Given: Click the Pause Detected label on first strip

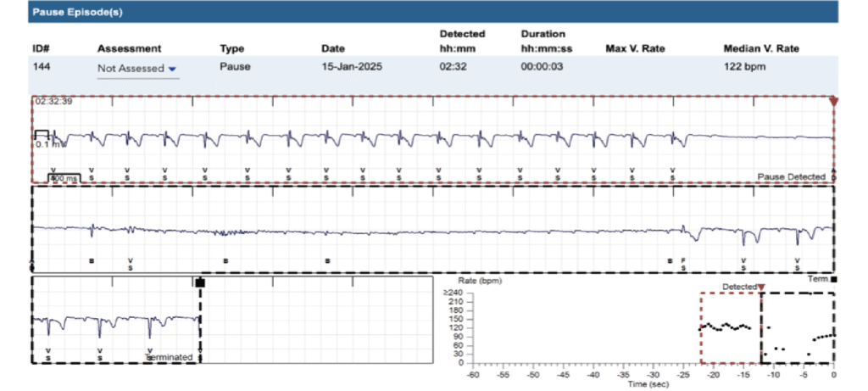Looking at the screenshot, I should (x=791, y=176).
